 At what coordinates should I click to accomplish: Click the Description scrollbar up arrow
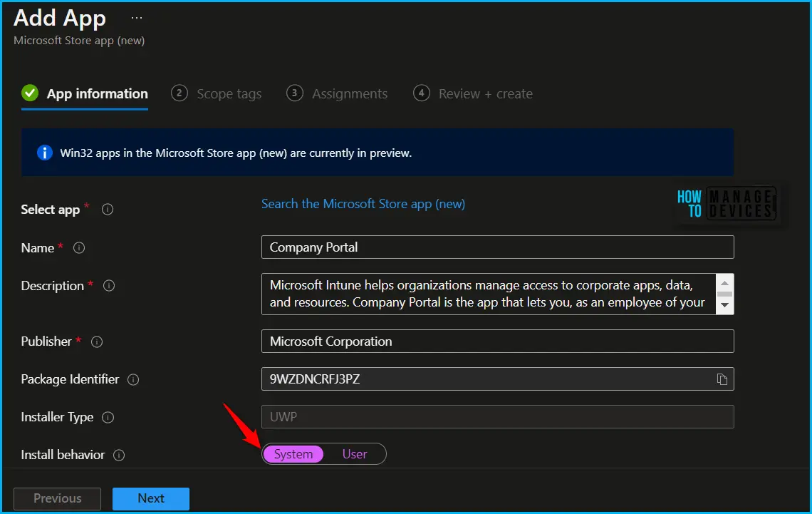pyautogui.click(x=724, y=283)
